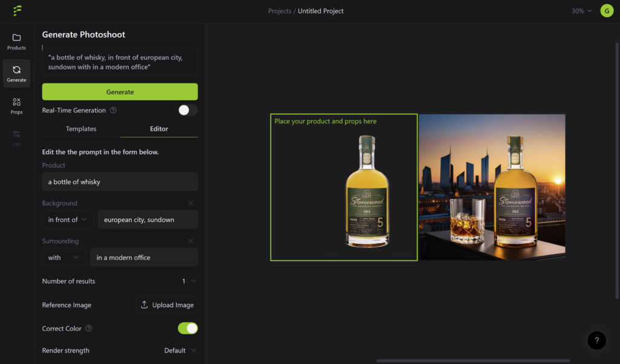This screenshot has width=620, height=364.
Task: Enable the Real-Time Generation toggle
Action: click(188, 110)
